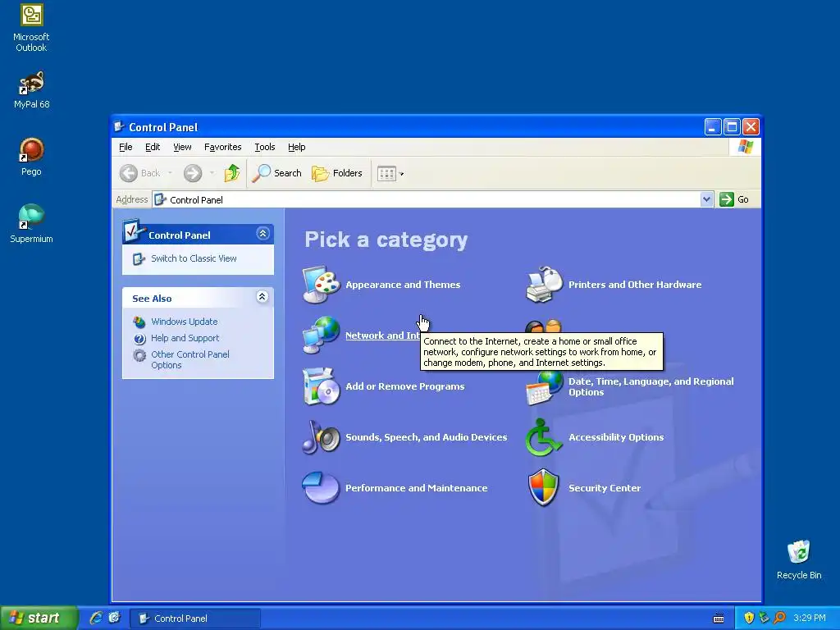Select the Recycle Bin desktop icon
840x630 pixels.
799,559
